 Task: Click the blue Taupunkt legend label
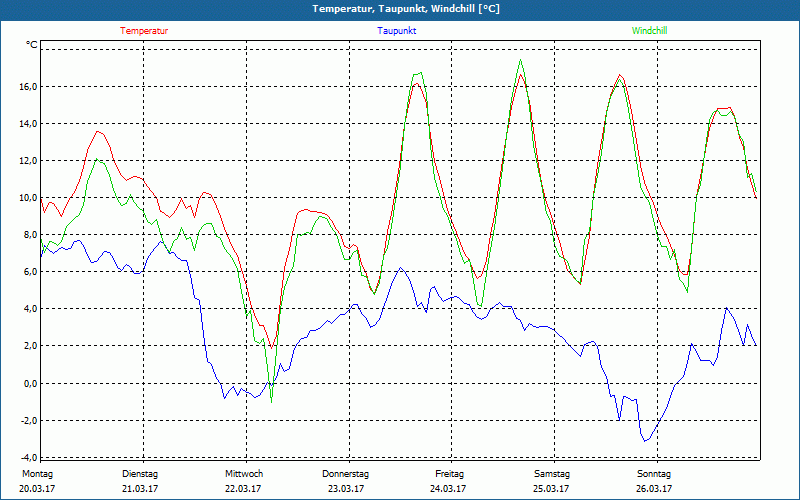click(396, 31)
